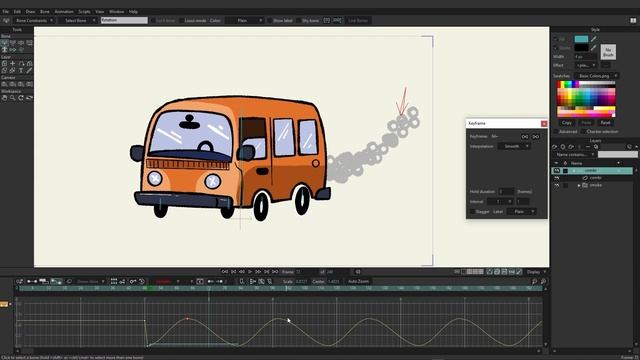The height and width of the screenshot is (360, 640).
Task: Open the Effect dropdown in Style panel
Action: 586,65
